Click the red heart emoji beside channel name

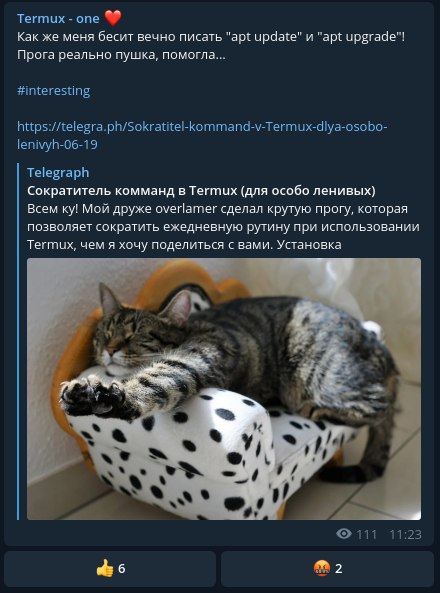pos(113,18)
